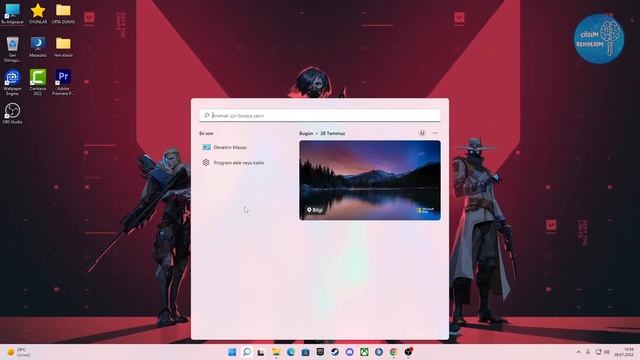Open the Yeni klasör folder icon
Viewport: 640px width, 360px height.
click(63, 47)
